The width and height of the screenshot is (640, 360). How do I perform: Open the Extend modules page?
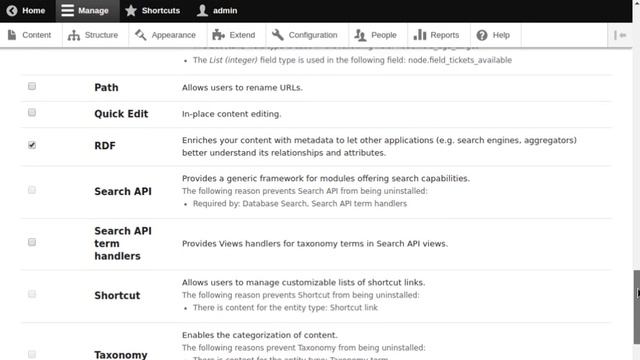[236, 35]
